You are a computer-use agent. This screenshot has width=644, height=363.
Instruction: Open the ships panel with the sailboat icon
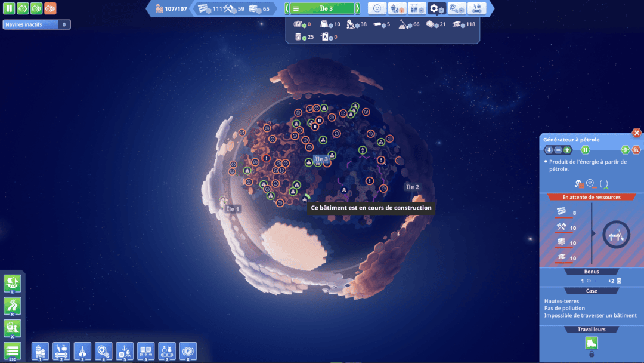[x=13, y=284]
